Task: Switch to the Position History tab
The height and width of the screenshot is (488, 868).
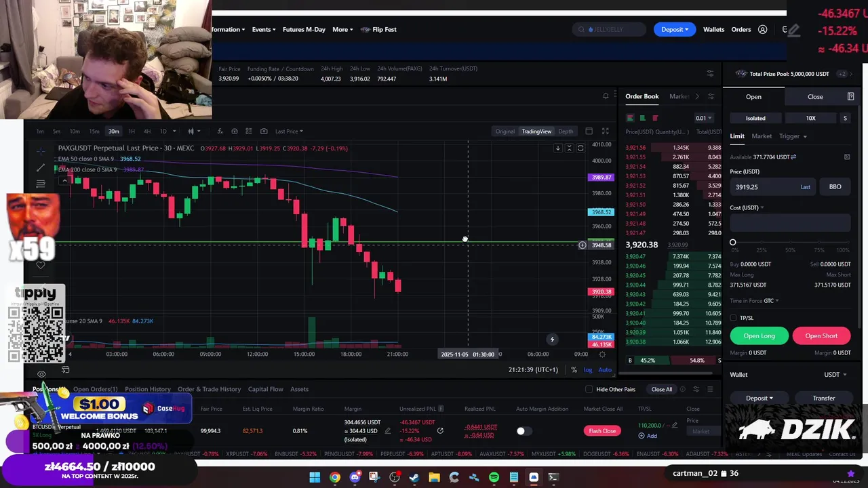Action: pyautogui.click(x=147, y=389)
